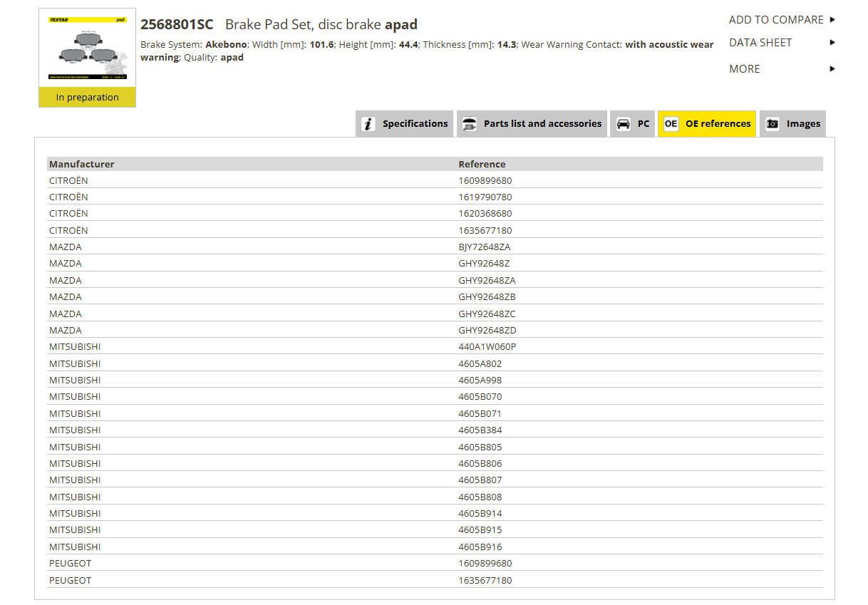Click the brake pad parts list icon
868x605 pixels.
[x=470, y=124]
